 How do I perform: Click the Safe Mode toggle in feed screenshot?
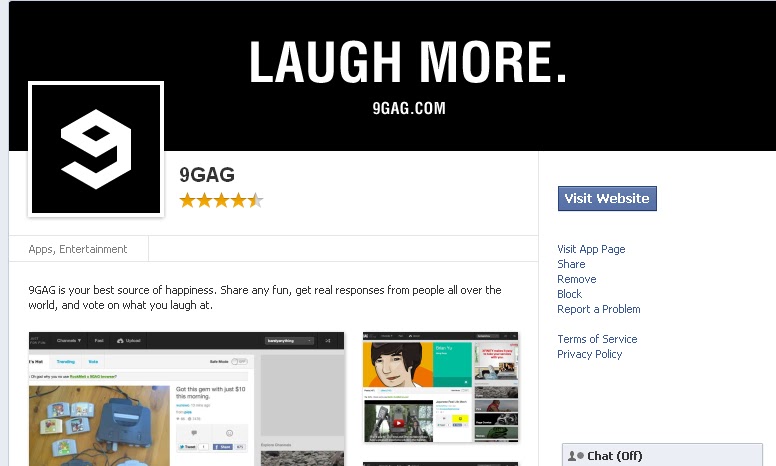click(x=239, y=362)
